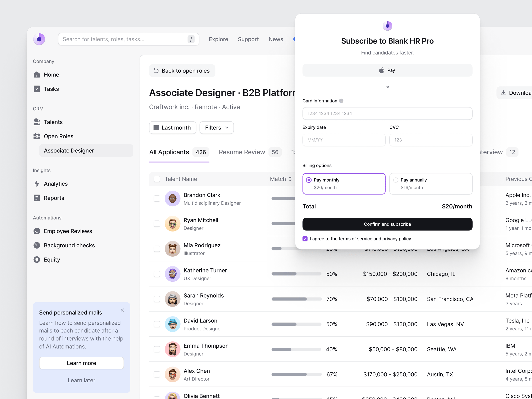The height and width of the screenshot is (399, 532).
Task: Focus the CVC field
Action: (x=431, y=140)
